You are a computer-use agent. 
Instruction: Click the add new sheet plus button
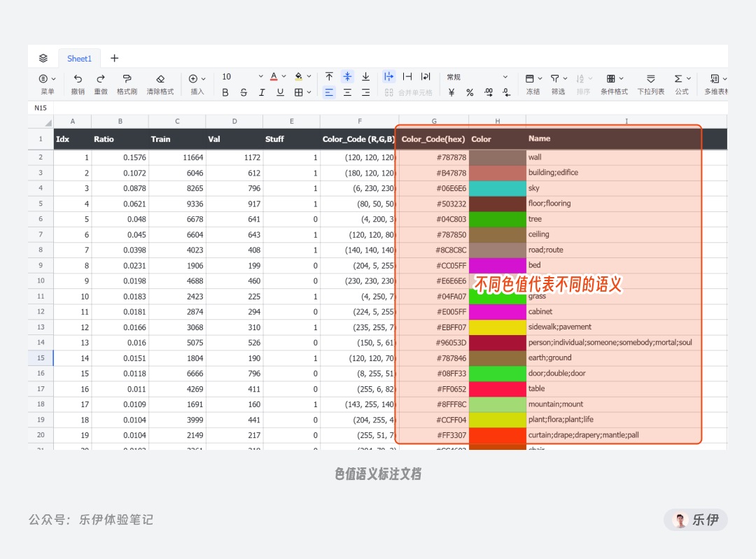click(x=114, y=58)
